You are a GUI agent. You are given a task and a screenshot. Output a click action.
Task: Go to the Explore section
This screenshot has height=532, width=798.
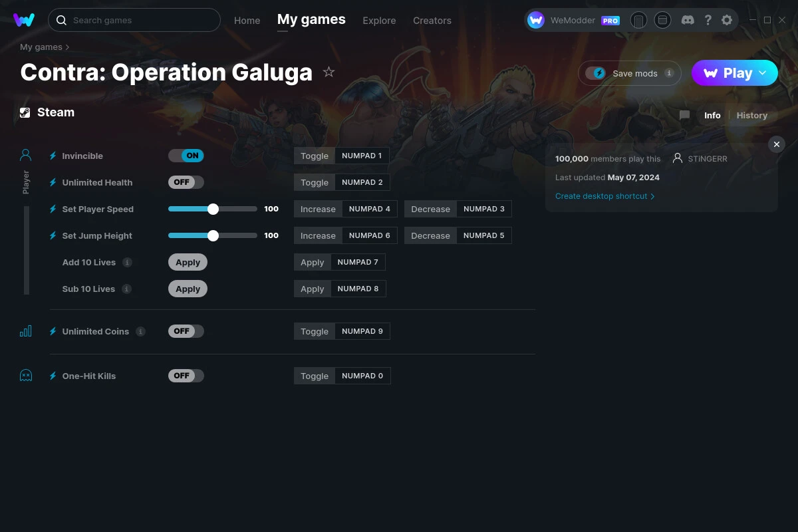pyautogui.click(x=379, y=21)
